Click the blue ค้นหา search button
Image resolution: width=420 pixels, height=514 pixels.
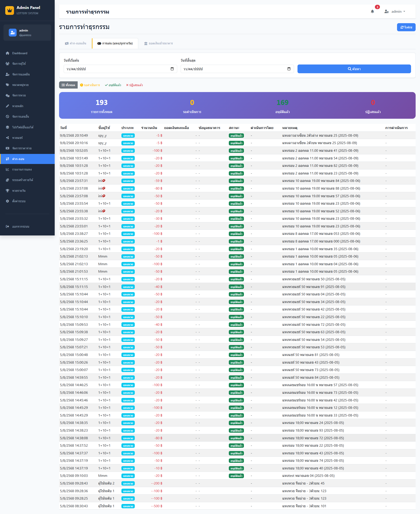tap(354, 69)
